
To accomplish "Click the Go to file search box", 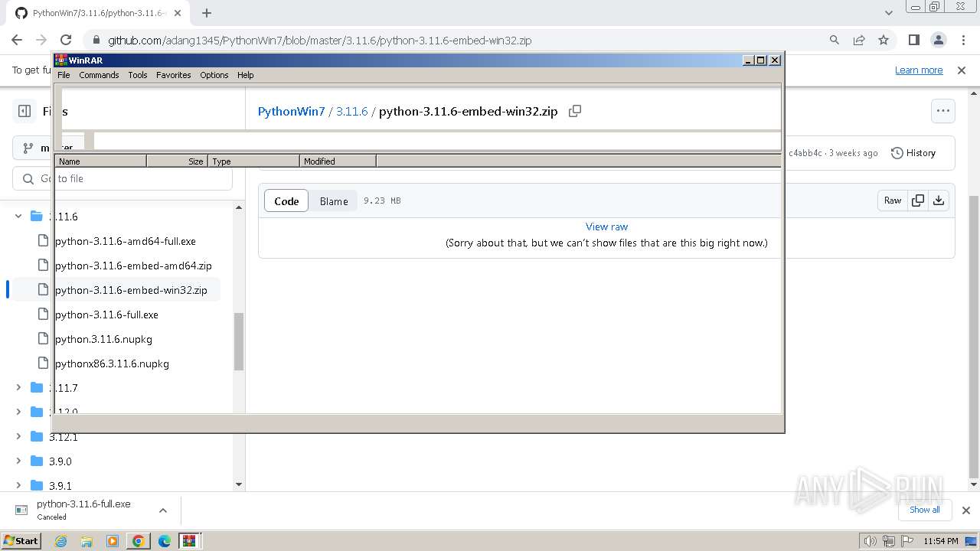I will coord(122,178).
